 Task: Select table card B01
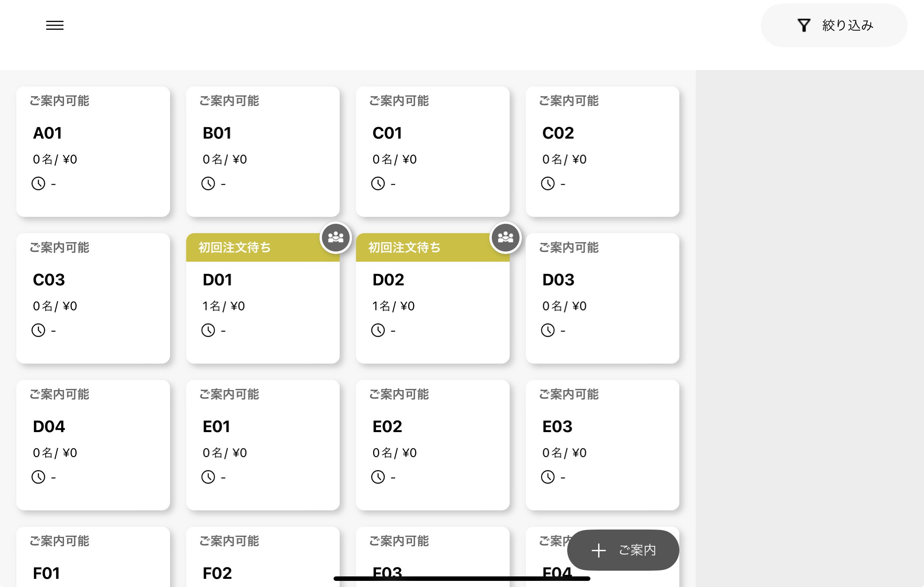(x=263, y=152)
